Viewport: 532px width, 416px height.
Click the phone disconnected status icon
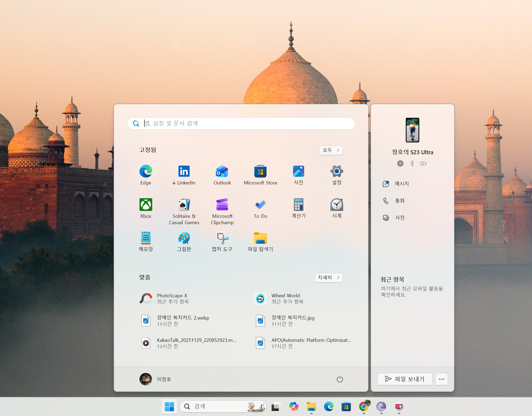(x=400, y=163)
